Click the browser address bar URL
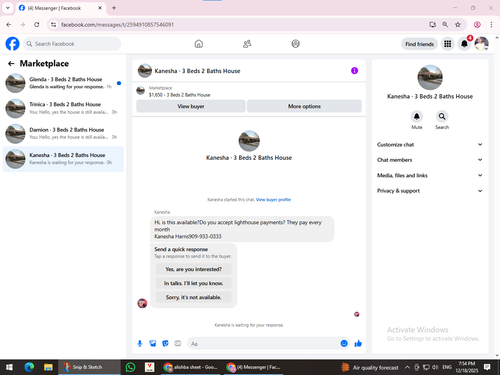Viewport: 500px width, 375px height. (x=117, y=24)
